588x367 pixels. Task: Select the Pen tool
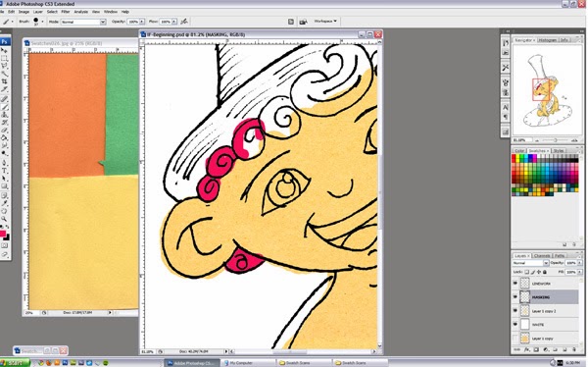click(5, 162)
